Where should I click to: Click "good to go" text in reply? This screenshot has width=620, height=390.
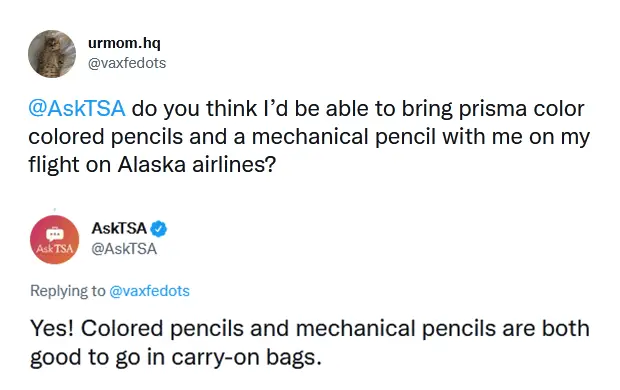click(x=85, y=357)
